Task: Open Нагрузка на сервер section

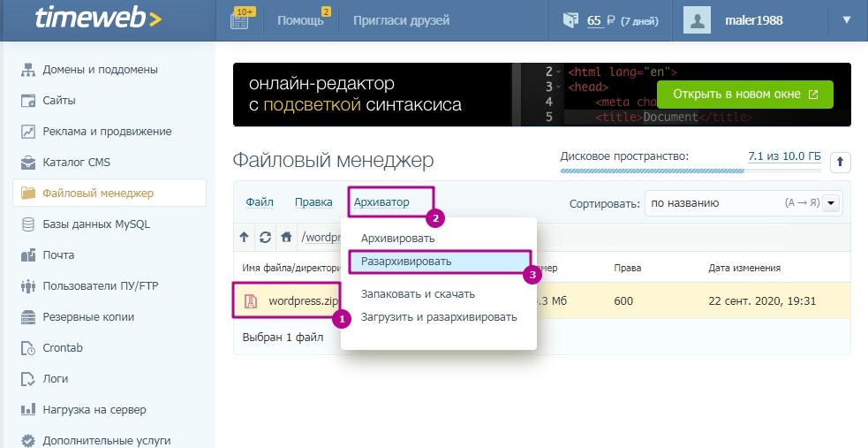Action: pyautogui.click(x=94, y=410)
